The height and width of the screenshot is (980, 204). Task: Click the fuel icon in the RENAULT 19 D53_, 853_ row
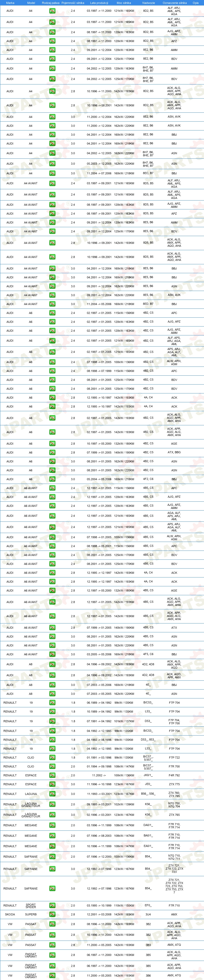click(x=52, y=740)
